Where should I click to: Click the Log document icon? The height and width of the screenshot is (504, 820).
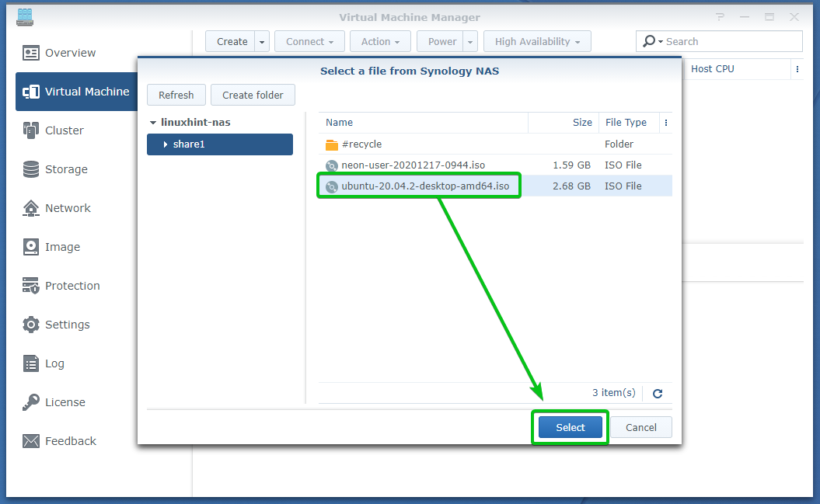click(x=31, y=363)
